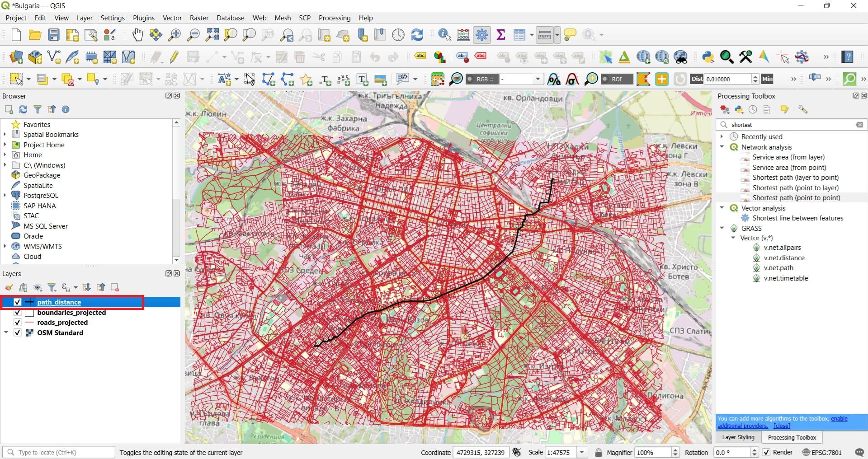Open the RGB band combo box
The width and height of the screenshot is (868, 459).
tap(521, 79)
